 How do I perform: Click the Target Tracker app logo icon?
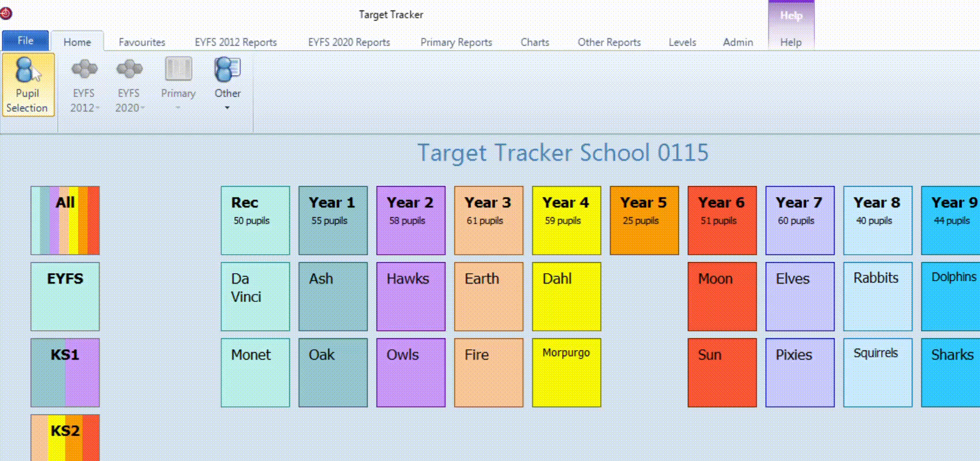[6, 13]
